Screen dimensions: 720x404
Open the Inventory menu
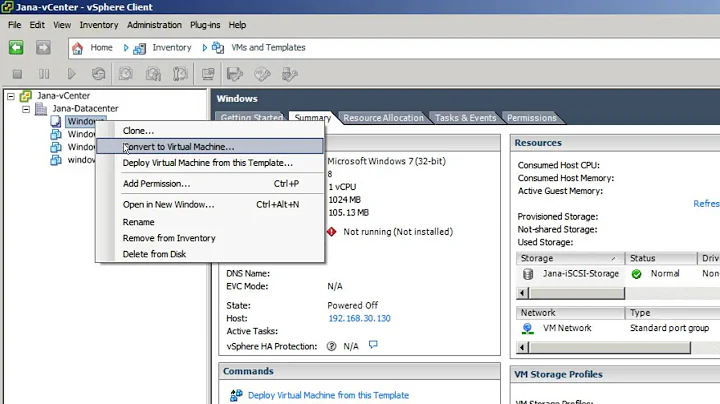coord(99,25)
